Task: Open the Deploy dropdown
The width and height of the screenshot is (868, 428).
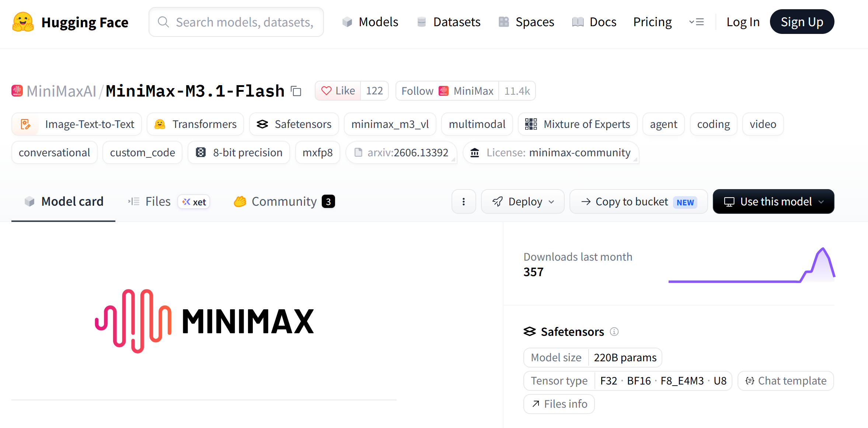Action: point(523,202)
